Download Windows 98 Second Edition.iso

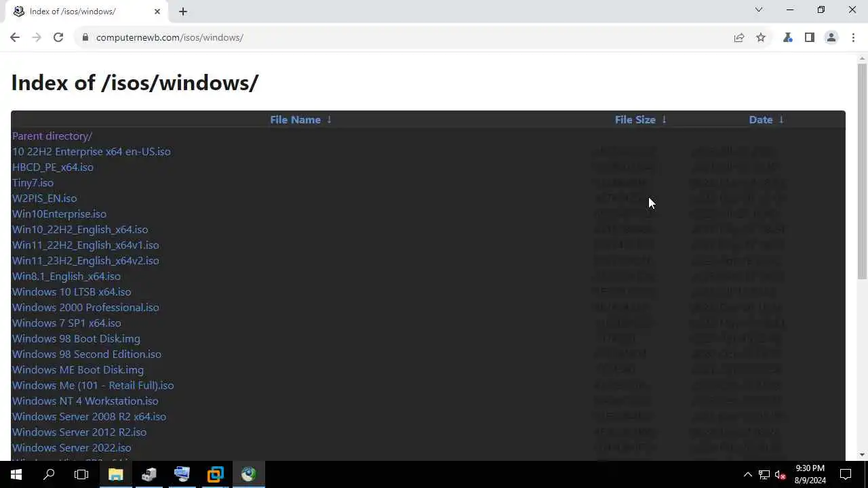point(87,354)
